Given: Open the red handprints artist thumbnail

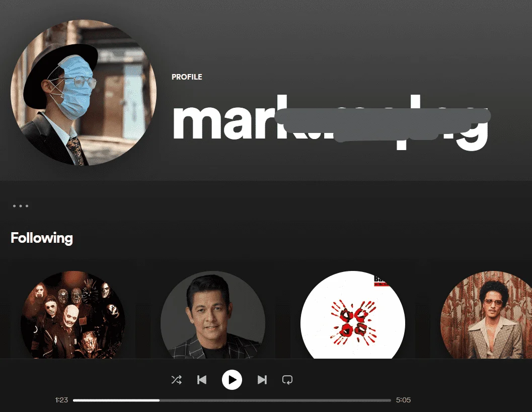Looking at the screenshot, I should click(x=353, y=315).
